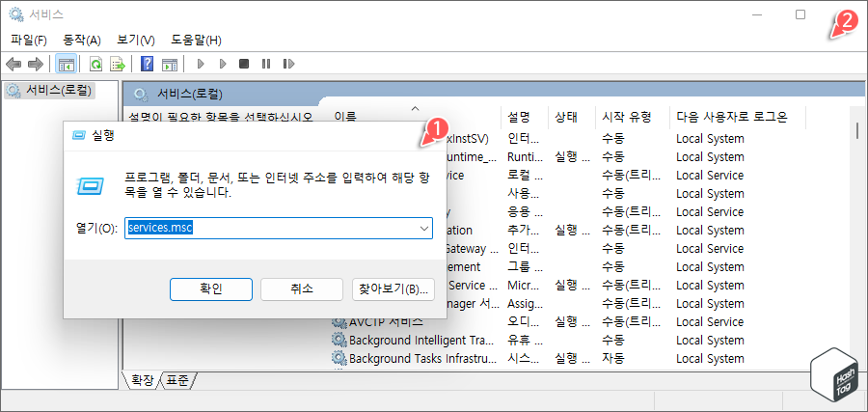The width and height of the screenshot is (868, 412).
Task: Open Help via the blue question mark icon
Action: pos(148,65)
